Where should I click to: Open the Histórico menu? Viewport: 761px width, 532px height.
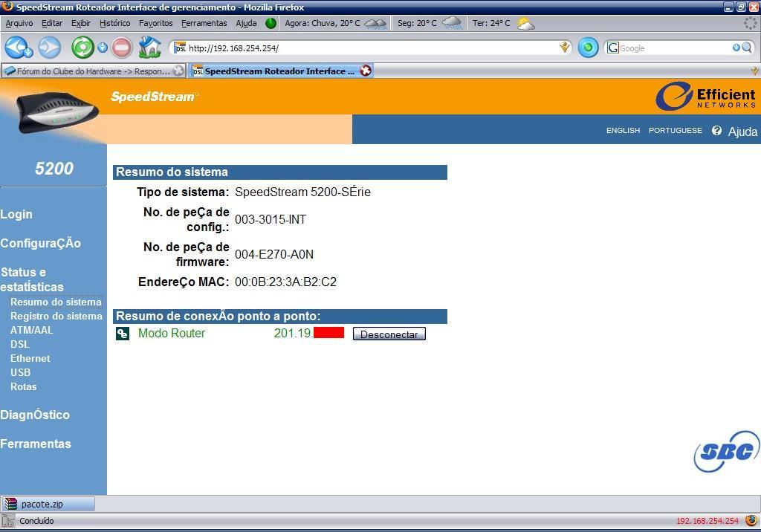click(x=115, y=23)
